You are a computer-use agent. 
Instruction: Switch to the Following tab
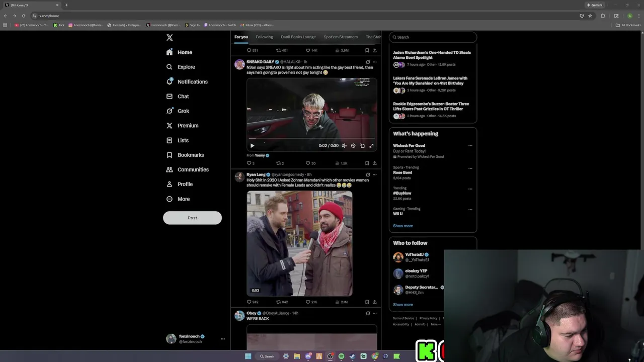tap(264, 37)
